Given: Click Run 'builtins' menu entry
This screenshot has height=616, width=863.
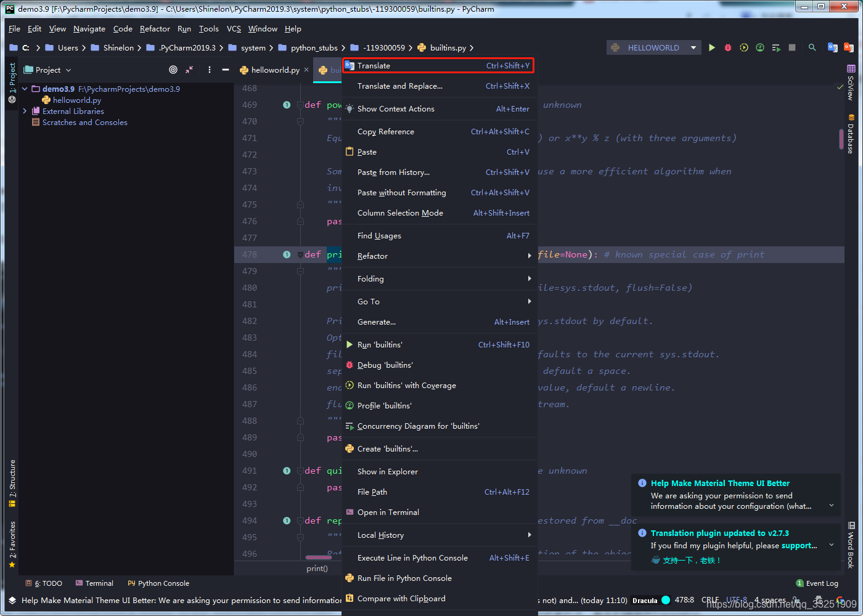Looking at the screenshot, I should click(440, 344).
